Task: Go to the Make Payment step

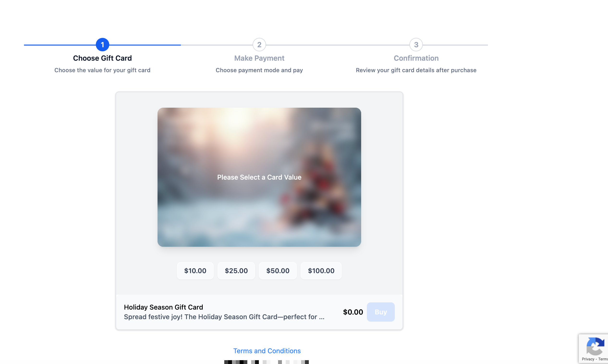Action: [x=259, y=58]
